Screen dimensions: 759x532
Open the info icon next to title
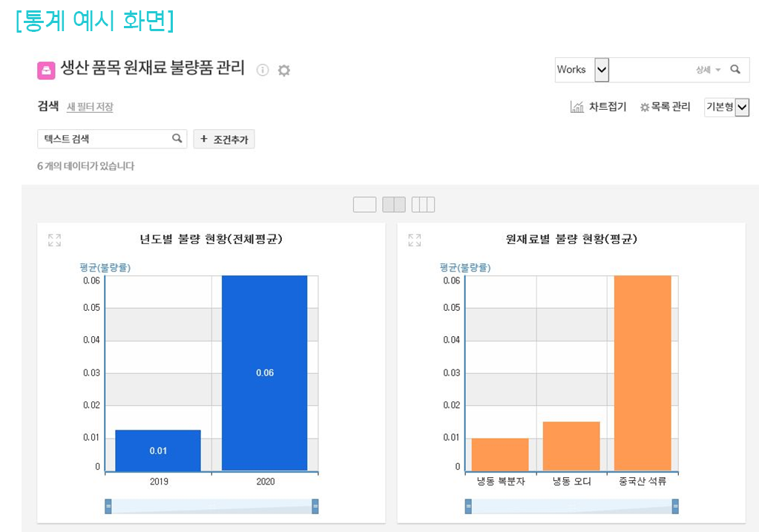coord(263,70)
